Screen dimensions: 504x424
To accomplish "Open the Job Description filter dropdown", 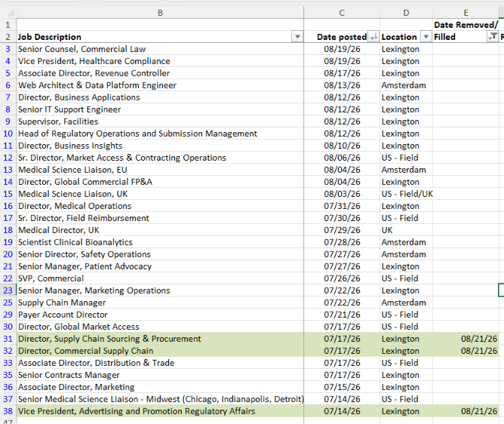I will pyautogui.click(x=297, y=37).
